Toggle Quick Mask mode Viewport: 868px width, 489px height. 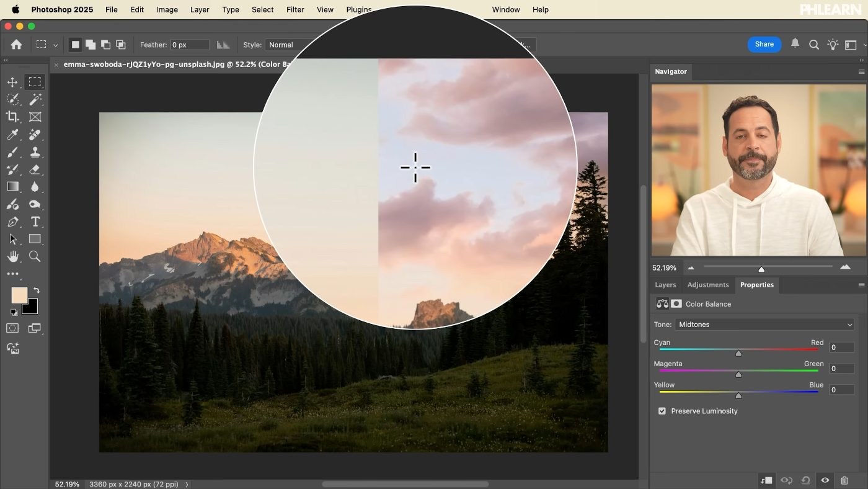pos(12,328)
